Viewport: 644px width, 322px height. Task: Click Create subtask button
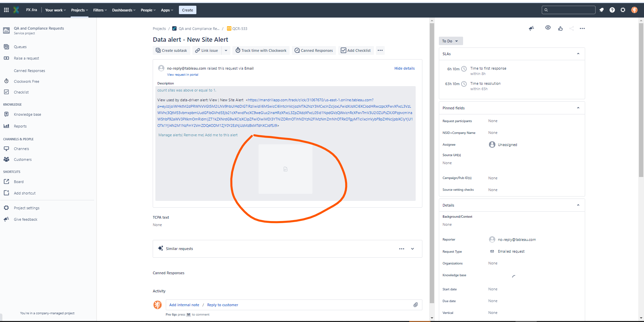tap(172, 50)
